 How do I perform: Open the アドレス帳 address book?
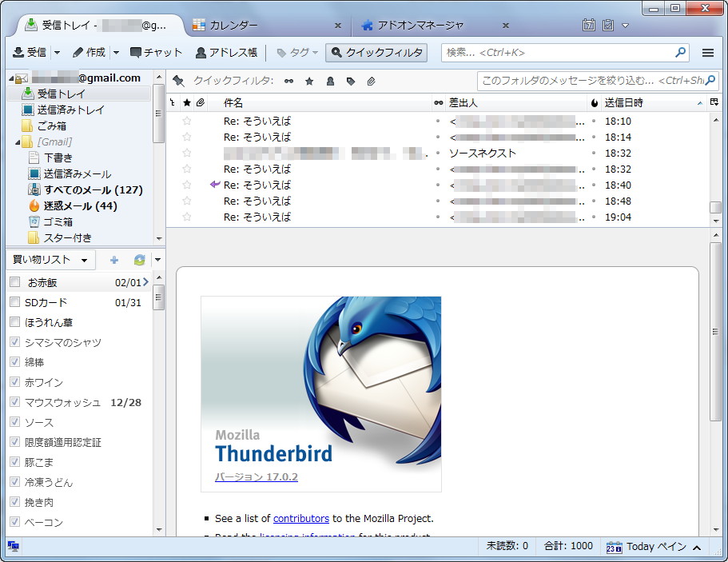point(226,53)
